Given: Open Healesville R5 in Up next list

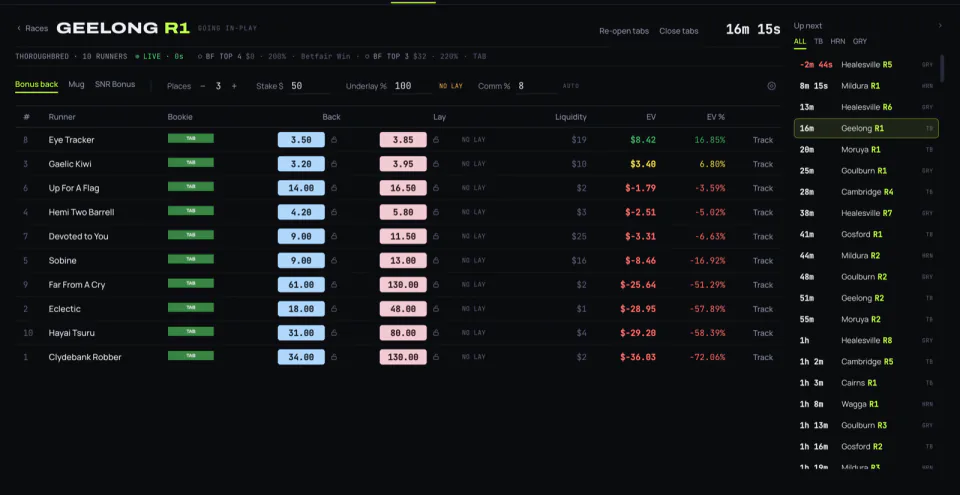Looking at the screenshot, I should click(866, 64).
